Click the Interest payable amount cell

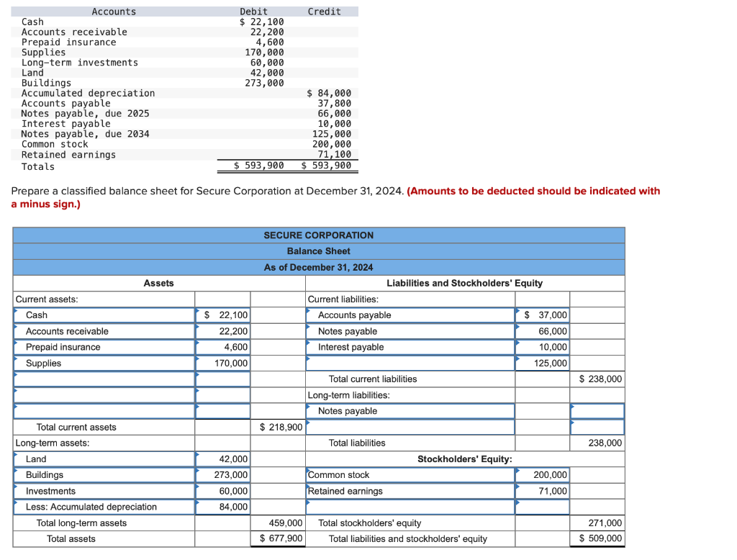point(541,347)
